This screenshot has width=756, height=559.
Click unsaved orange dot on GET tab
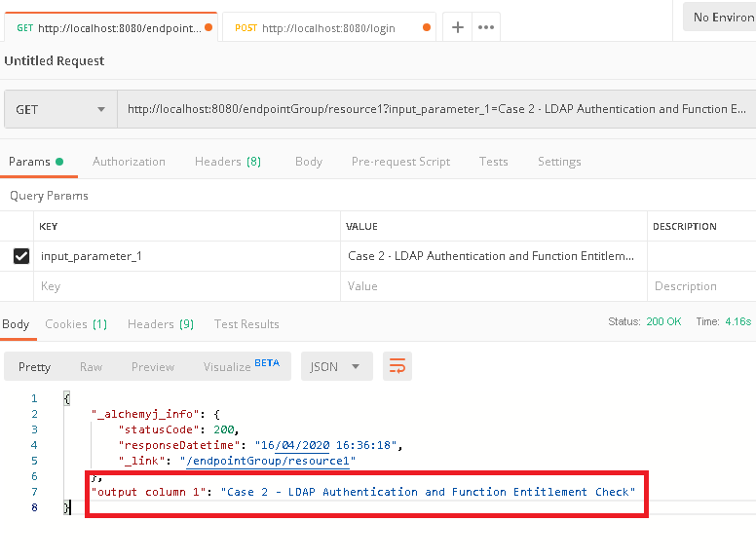coord(208,27)
